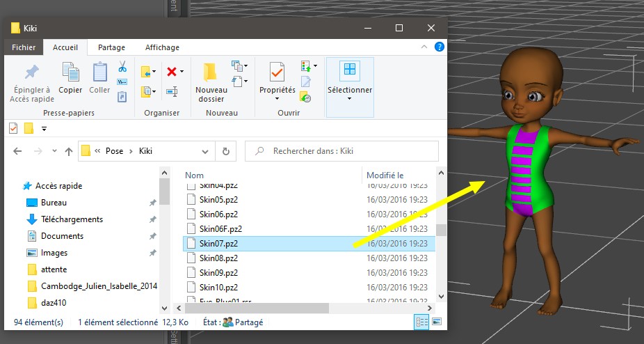This screenshot has height=344, width=644.
Task: Open New item dropdown arrow
Action: [245, 66]
